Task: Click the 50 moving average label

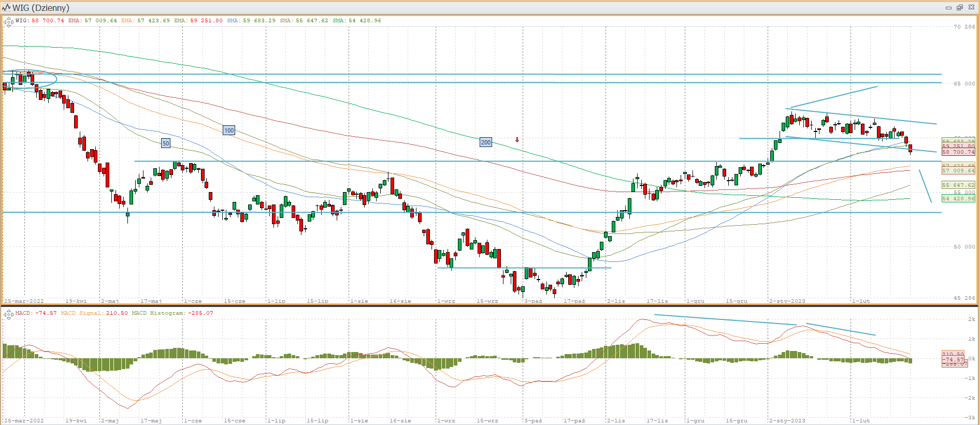Action: (166, 143)
